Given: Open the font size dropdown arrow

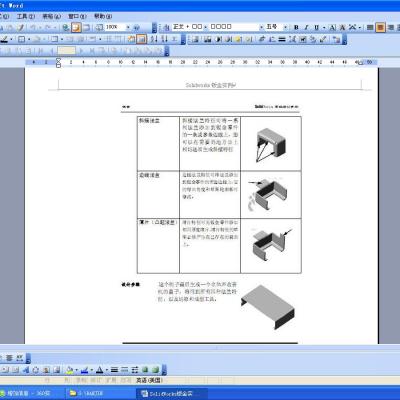Looking at the screenshot, I should coord(285,27).
